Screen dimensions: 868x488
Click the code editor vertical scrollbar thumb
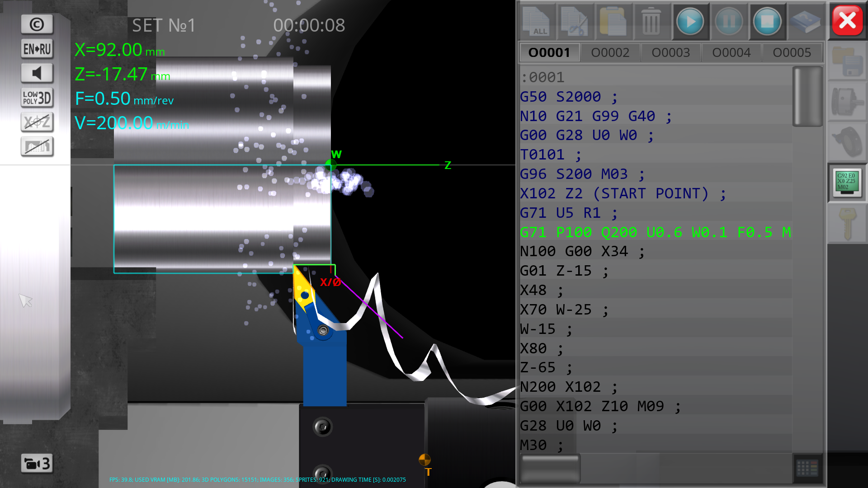[x=807, y=97]
